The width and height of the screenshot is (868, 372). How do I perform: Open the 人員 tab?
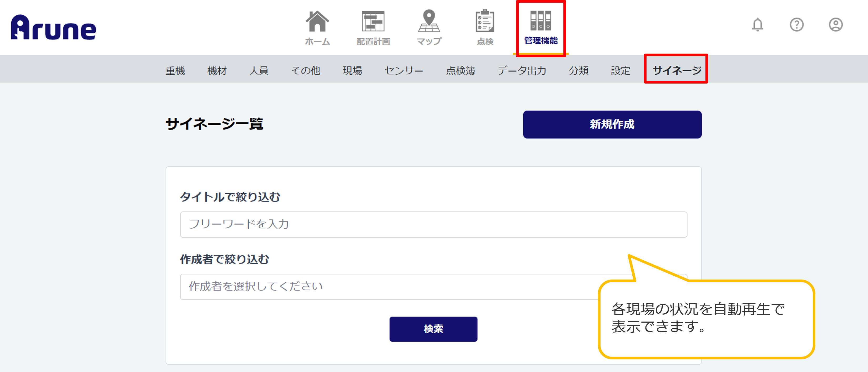click(259, 70)
